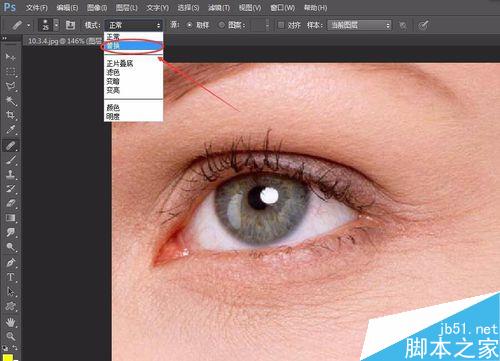Viewport: 500px width, 361px height.
Task: Open the 帮助(H) menu
Action: coord(315,7)
